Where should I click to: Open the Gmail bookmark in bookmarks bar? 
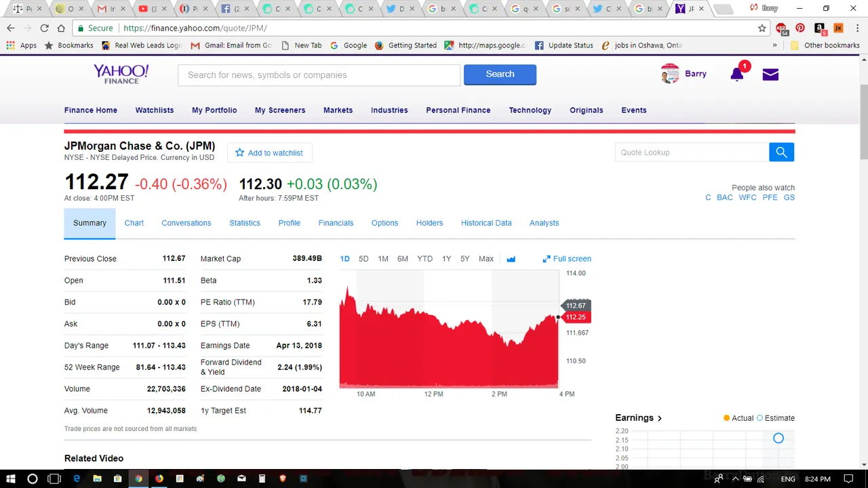[231, 45]
